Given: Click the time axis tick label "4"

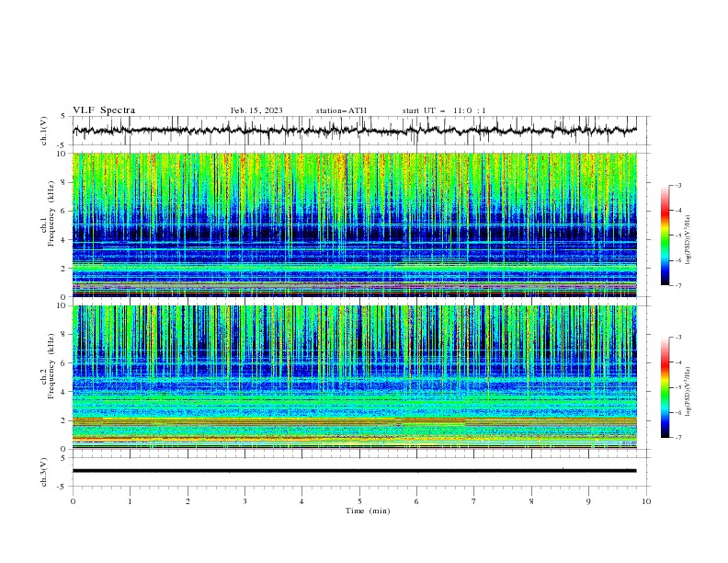Looking at the screenshot, I should tap(301, 501).
